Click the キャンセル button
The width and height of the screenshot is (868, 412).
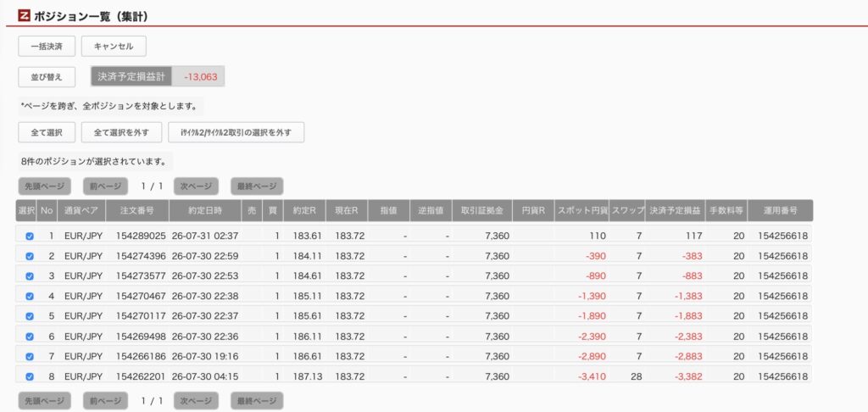[x=114, y=47]
